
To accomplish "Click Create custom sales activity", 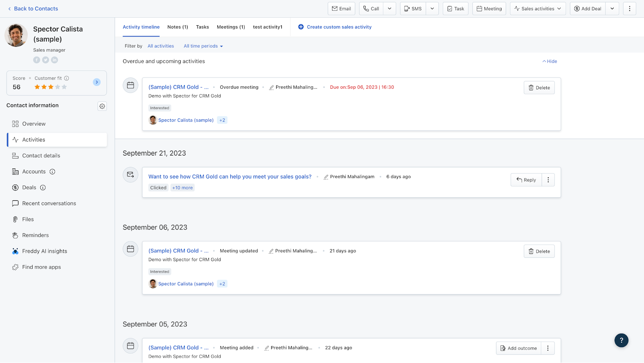I will click(x=335, y=27).
